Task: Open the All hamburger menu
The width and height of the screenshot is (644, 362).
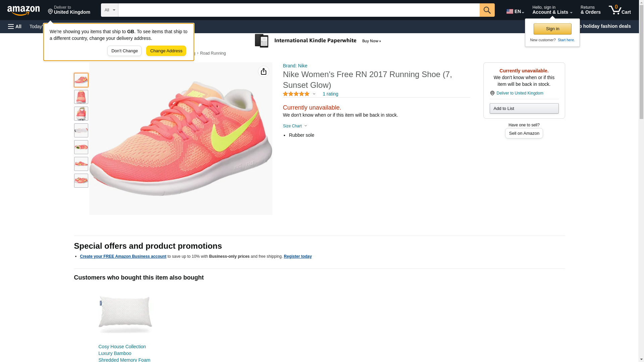Action: click(15, 26)
